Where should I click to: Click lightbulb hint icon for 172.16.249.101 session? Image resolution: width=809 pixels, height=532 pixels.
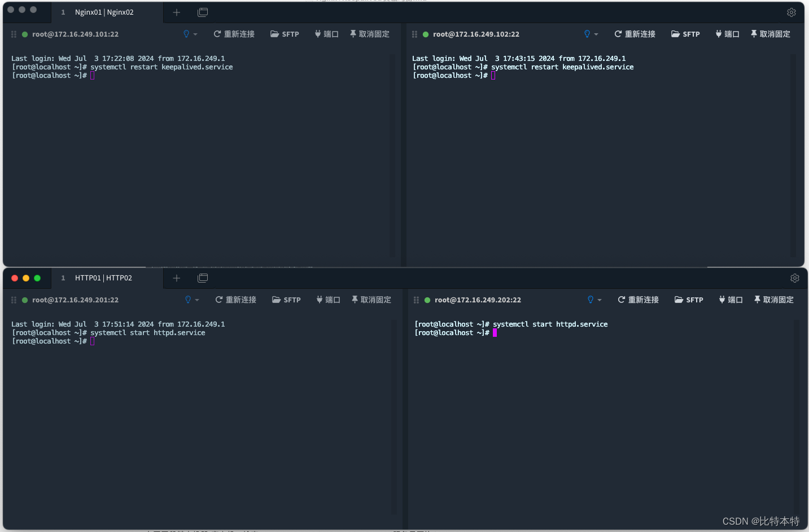point(186,34)
